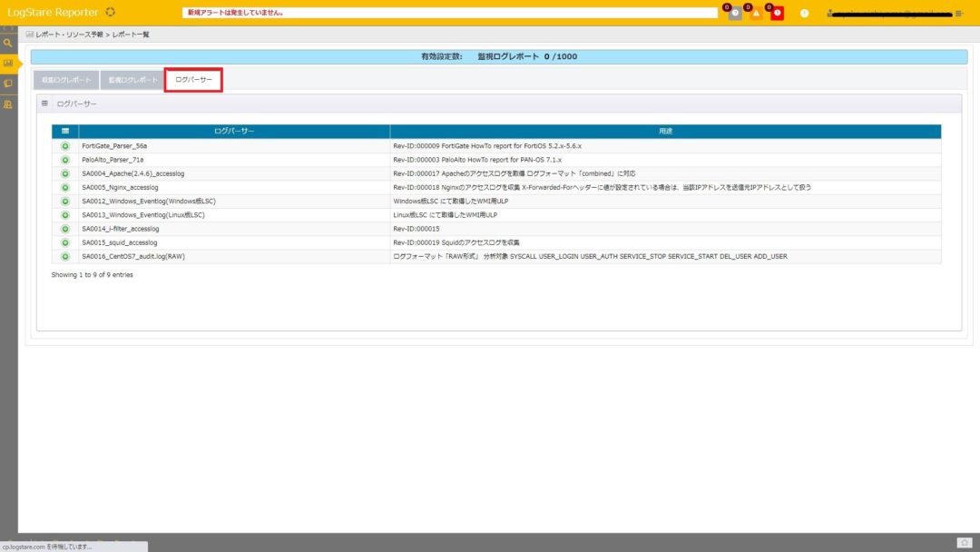
Task: Sort by ログパーサー column header
Action: pos(234,132)
